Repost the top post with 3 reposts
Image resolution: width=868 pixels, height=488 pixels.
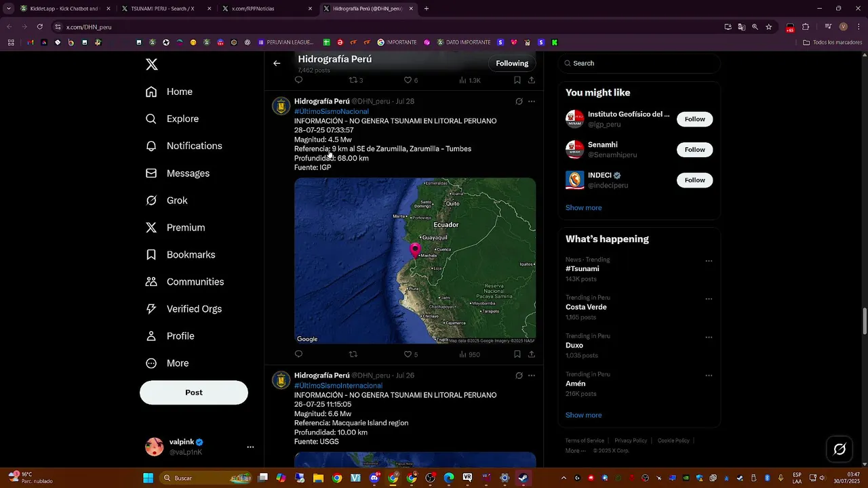[x=356, y=80]
